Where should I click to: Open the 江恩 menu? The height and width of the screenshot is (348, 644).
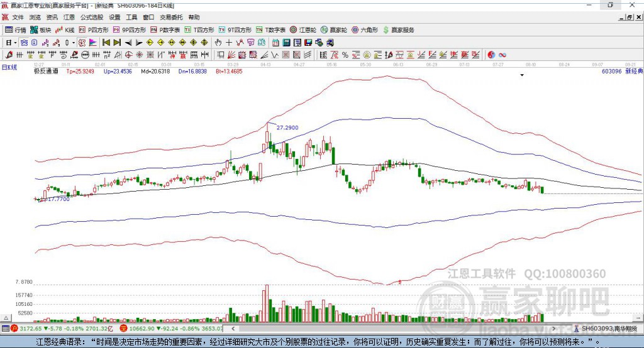coord(69,17)
